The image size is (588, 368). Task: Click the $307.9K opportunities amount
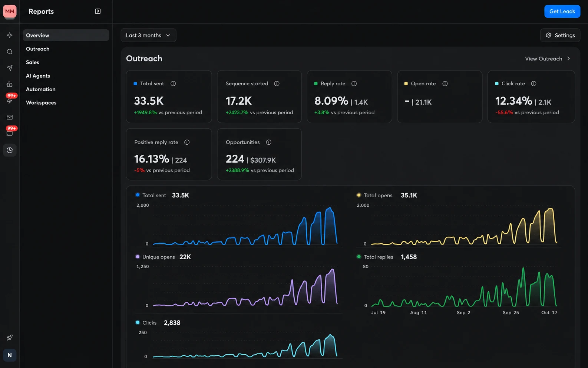(263, 160)
